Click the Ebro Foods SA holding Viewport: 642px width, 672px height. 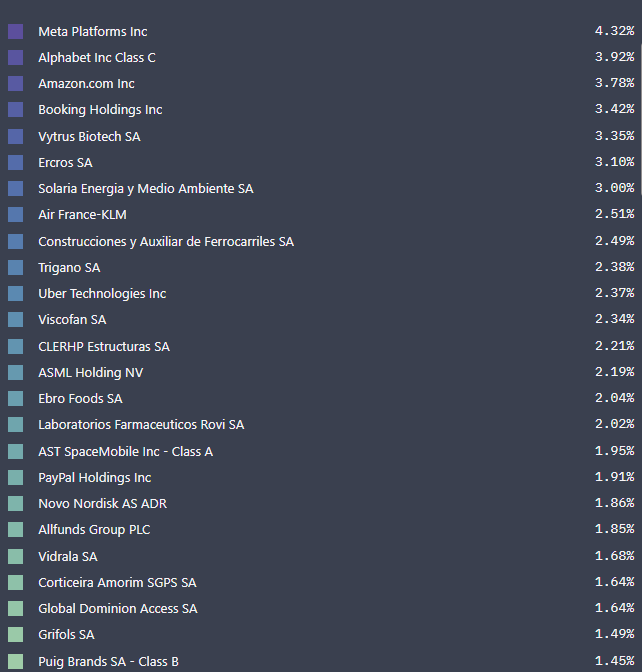click(80, 399)
